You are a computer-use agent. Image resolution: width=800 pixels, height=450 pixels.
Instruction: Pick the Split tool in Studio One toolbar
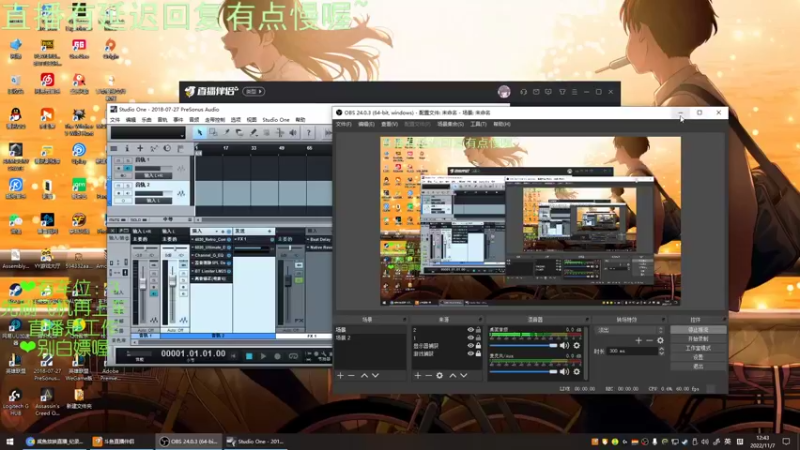[x=227, y=133]
